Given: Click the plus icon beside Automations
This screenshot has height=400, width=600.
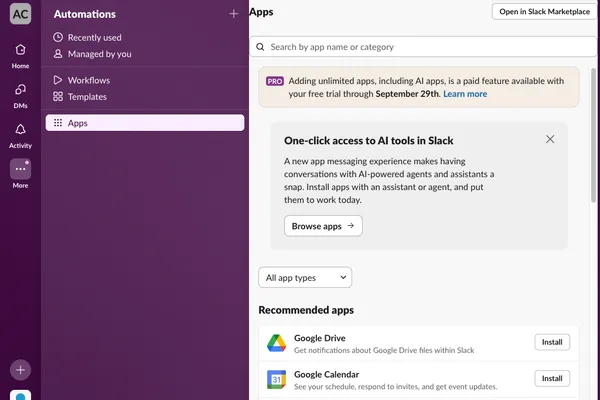Looking at the screenshot, I should tap(233, 14).
